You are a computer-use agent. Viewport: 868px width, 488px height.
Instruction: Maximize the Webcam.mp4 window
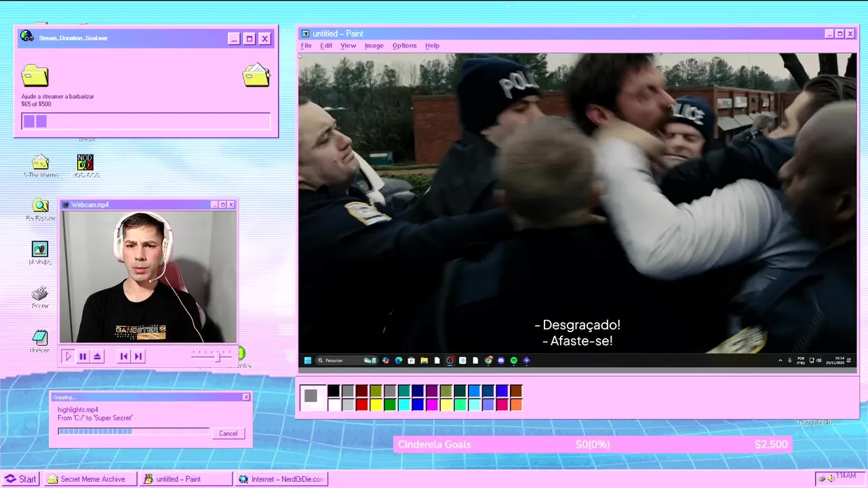(222, 205)
